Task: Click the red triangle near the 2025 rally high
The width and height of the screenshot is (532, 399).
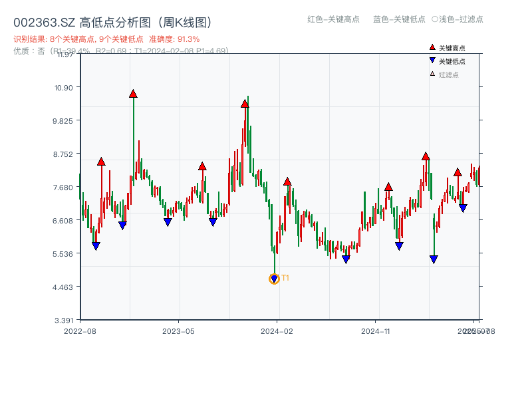Action: pyautogui.click(x=426, y=156)
